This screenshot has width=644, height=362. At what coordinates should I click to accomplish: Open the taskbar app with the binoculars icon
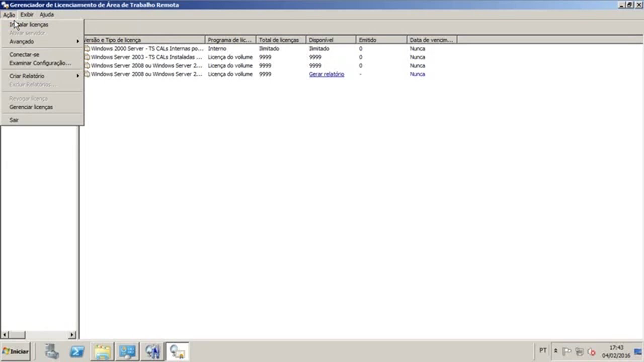click(152, 351)
